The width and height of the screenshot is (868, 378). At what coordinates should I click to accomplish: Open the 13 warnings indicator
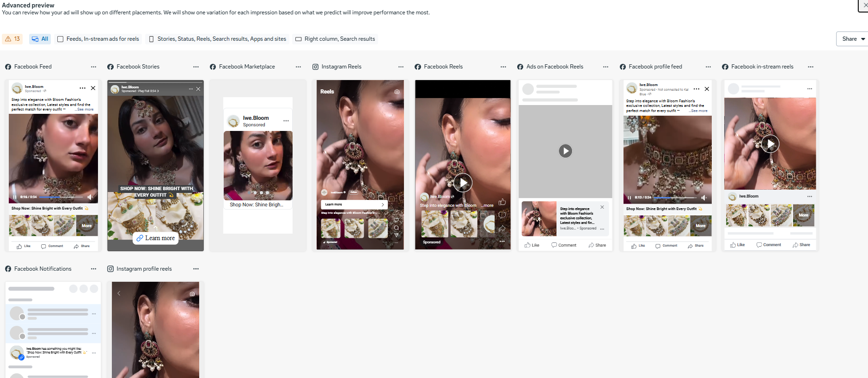point(12,39)
